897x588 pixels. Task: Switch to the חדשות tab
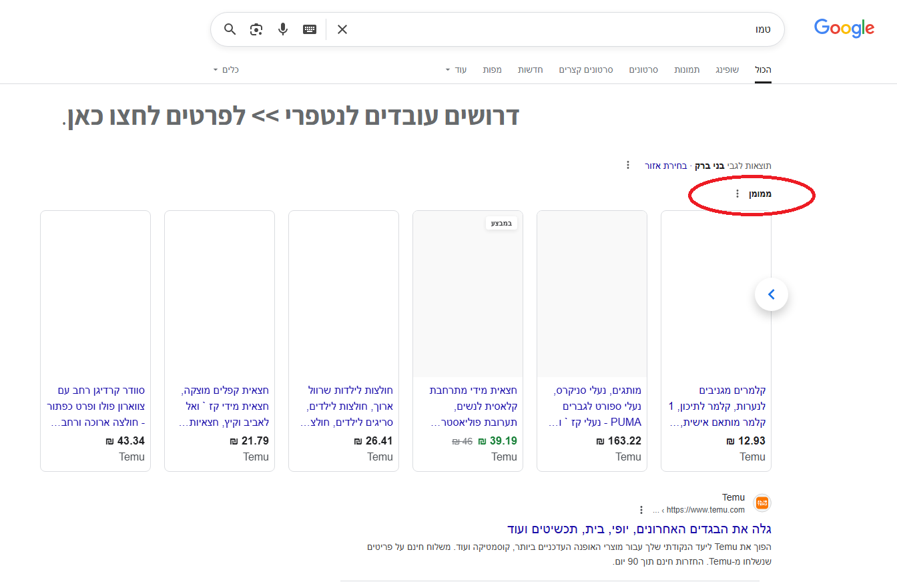(x=531, y=69)
